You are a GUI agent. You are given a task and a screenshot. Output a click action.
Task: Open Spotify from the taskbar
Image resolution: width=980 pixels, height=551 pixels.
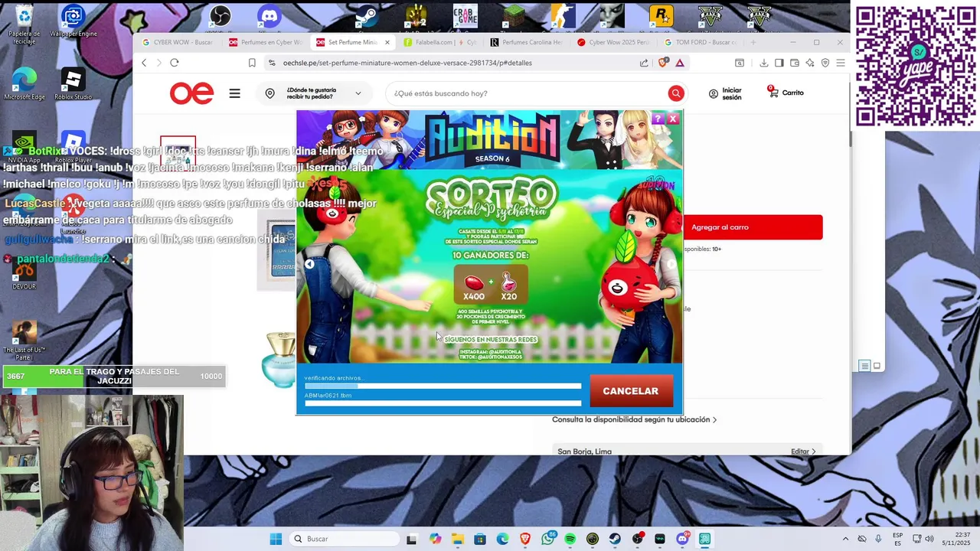[x=570, y=539]
